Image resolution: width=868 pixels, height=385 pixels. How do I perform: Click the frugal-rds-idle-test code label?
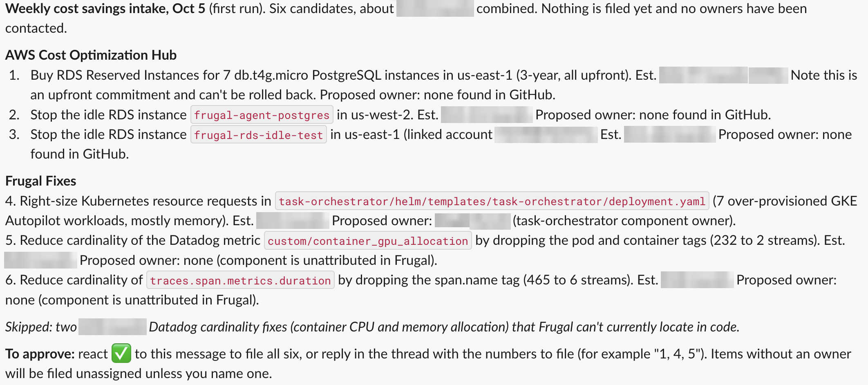point(259,134)
